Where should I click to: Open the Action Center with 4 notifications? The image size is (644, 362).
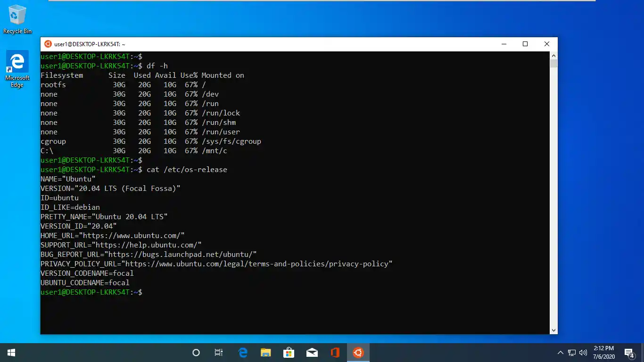[x=628, y=352]
